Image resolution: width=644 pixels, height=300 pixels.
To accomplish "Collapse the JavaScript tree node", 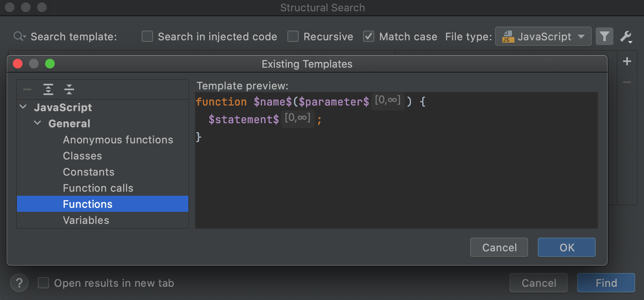I will (23, 107).
